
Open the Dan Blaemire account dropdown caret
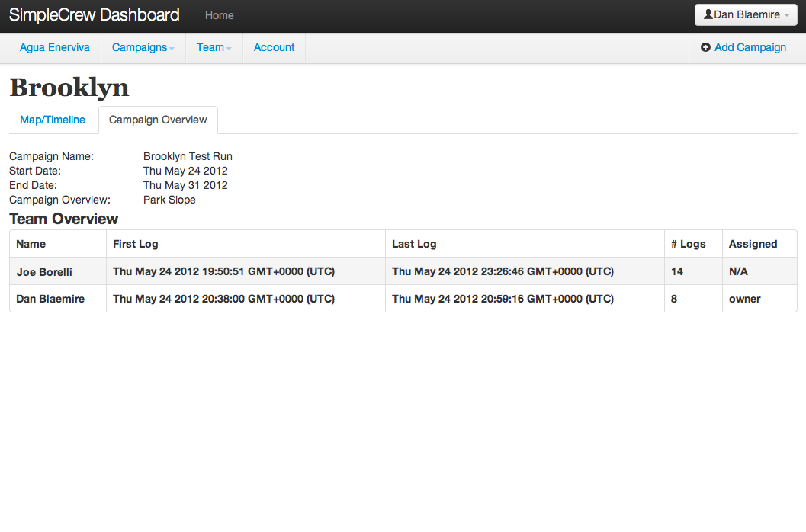pos(786,15)
